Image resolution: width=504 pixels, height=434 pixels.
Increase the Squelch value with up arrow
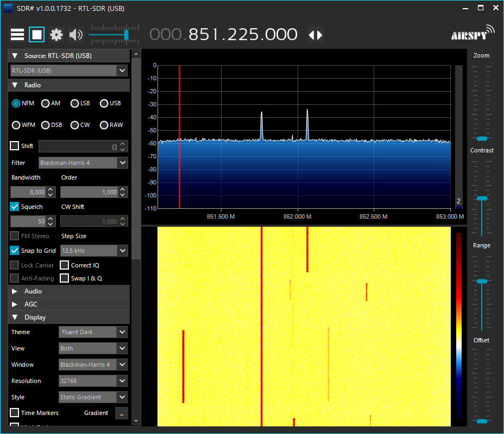[51, 219]
